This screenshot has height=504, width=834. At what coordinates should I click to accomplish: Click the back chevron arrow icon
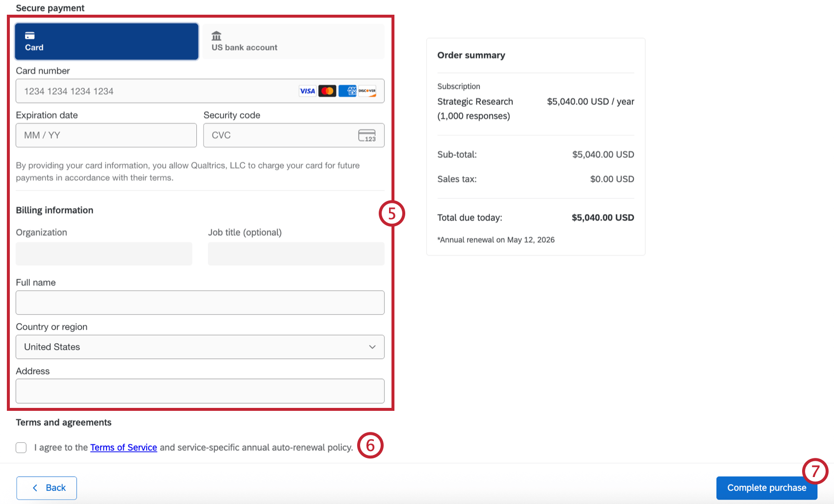[x=35, y=488]
